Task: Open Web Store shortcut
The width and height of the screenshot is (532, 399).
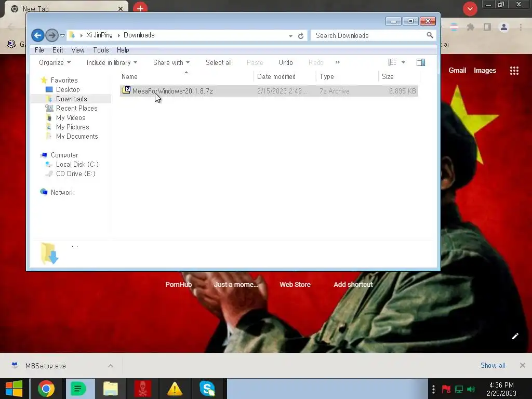Action: point(295,284)
